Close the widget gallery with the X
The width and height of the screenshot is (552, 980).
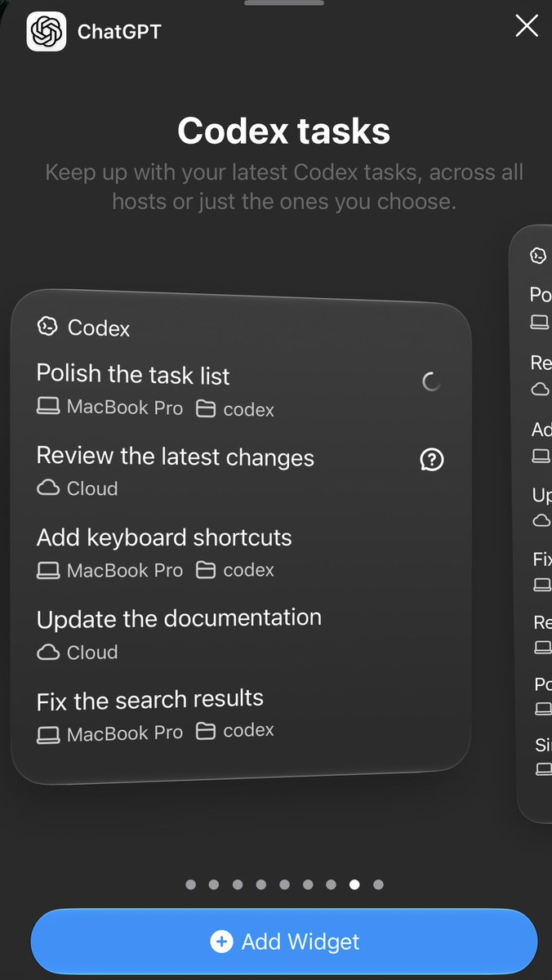527,26
